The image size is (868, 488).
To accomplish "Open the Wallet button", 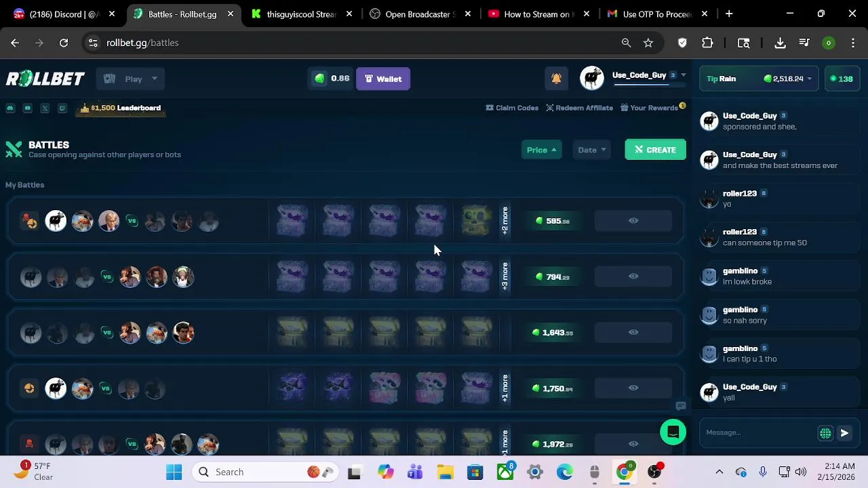I will coord(383,79).
